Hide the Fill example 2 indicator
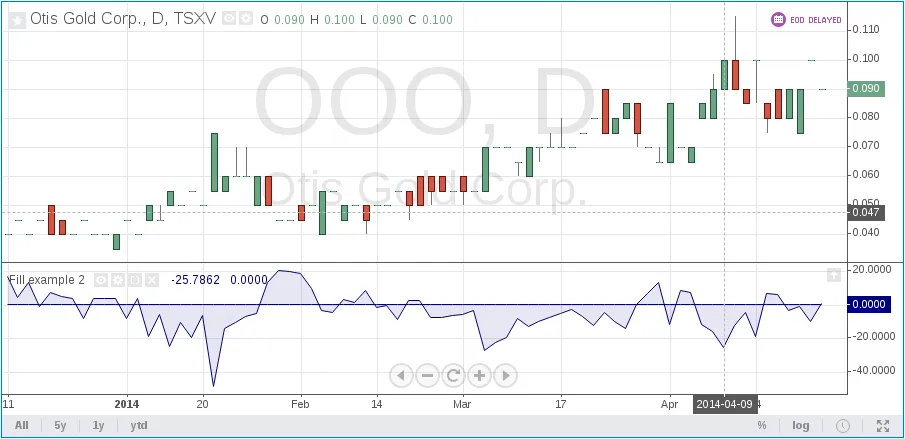905x439 pixels. 101,280
